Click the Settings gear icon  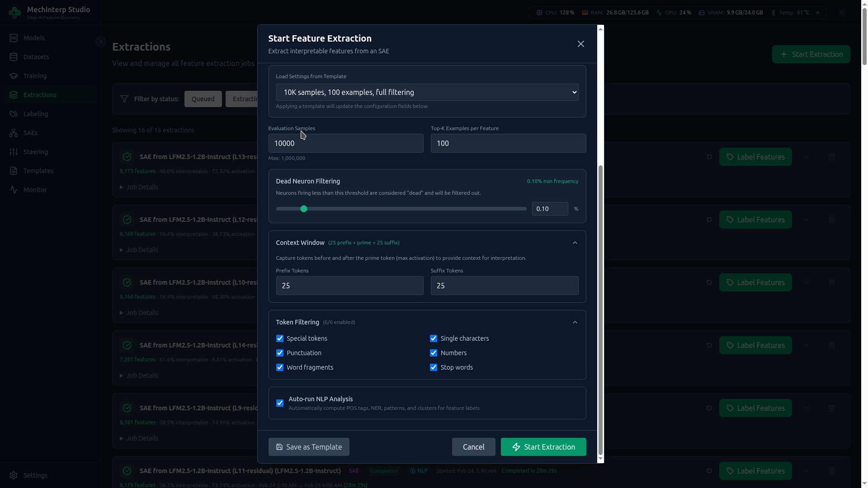[14, 475]
